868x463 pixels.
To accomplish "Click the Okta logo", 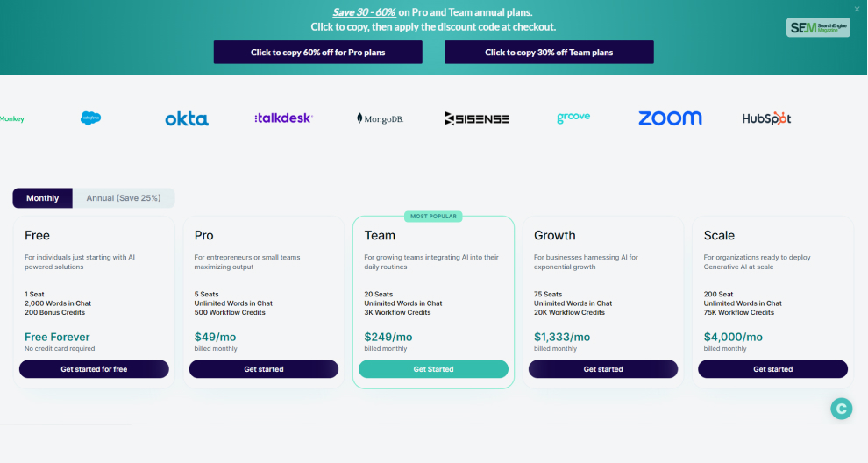I will (x=187, y=118).
